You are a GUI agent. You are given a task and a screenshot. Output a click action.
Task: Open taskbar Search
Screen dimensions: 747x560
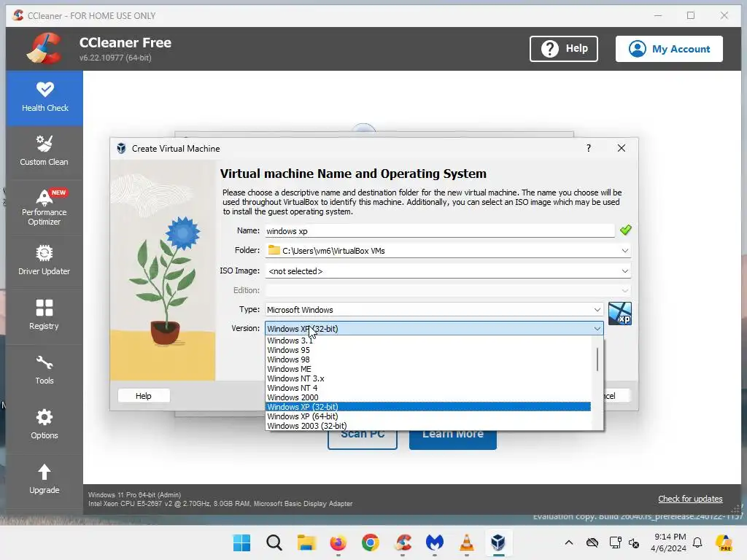(x=274, y=542)
